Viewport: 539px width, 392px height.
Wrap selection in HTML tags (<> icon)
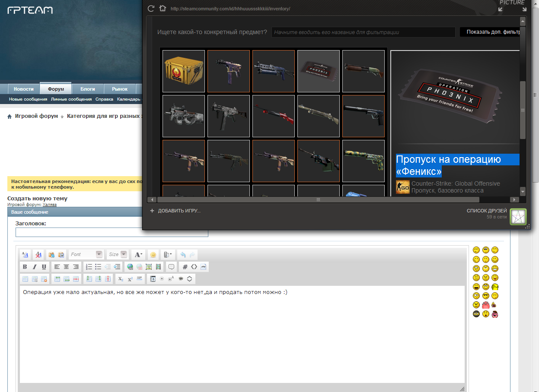[194, 267]
